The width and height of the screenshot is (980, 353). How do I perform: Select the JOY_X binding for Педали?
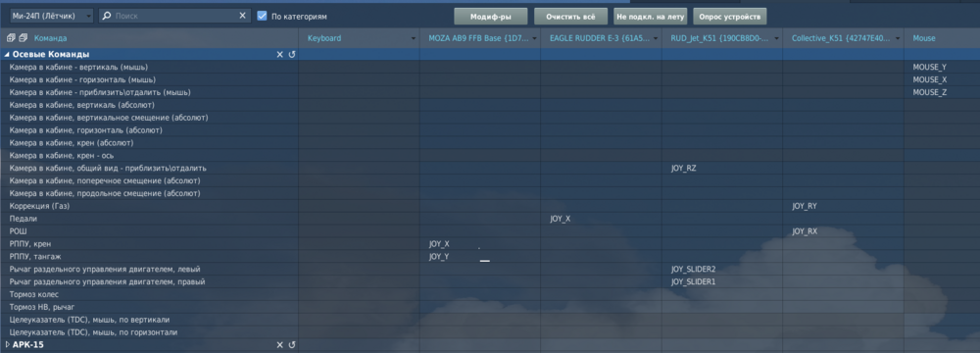click(560, 219)
